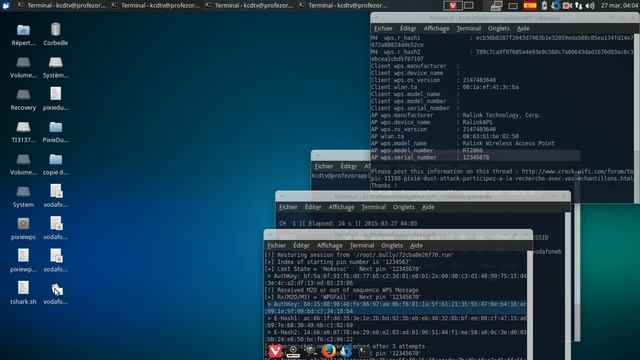Click the highlighted AuthKey line in bully terminal
This screenshot has height=360, width=640.
coord(395,308)
